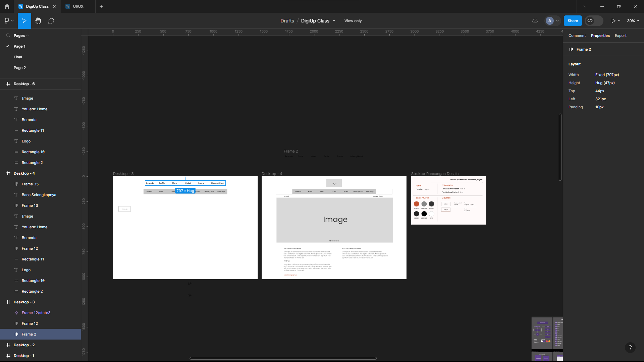Select the Move tool (arrow icon)
The height and width of the screenshot is (362, 644).
pyautogui.click(x=24, y=21)
